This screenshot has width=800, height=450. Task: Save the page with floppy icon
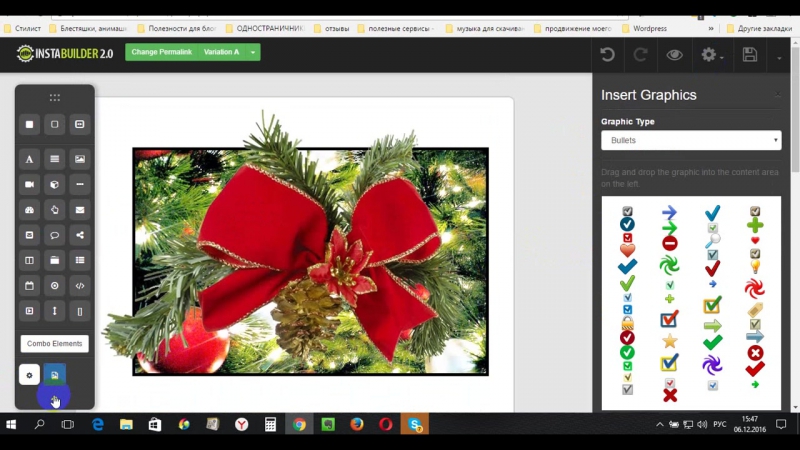[749, 55]
